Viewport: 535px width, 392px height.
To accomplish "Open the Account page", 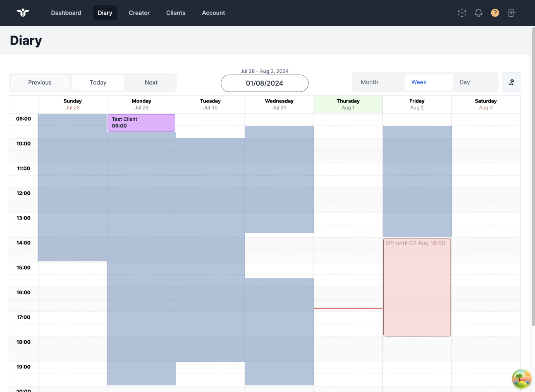I will click(213, 13).
